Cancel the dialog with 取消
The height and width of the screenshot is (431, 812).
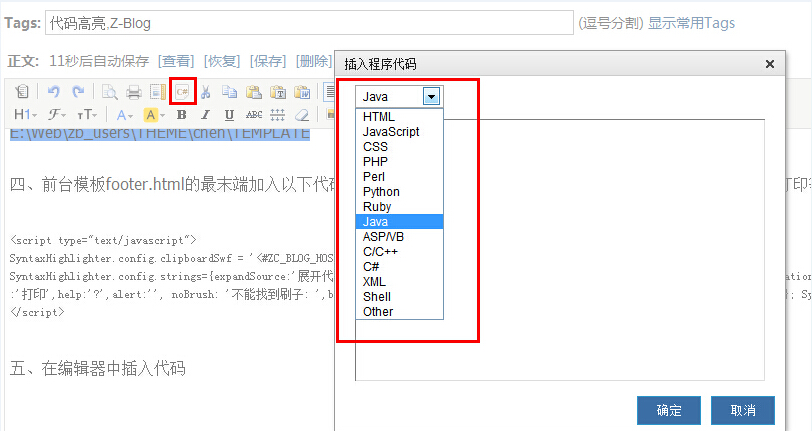click(x=743, y=410)
